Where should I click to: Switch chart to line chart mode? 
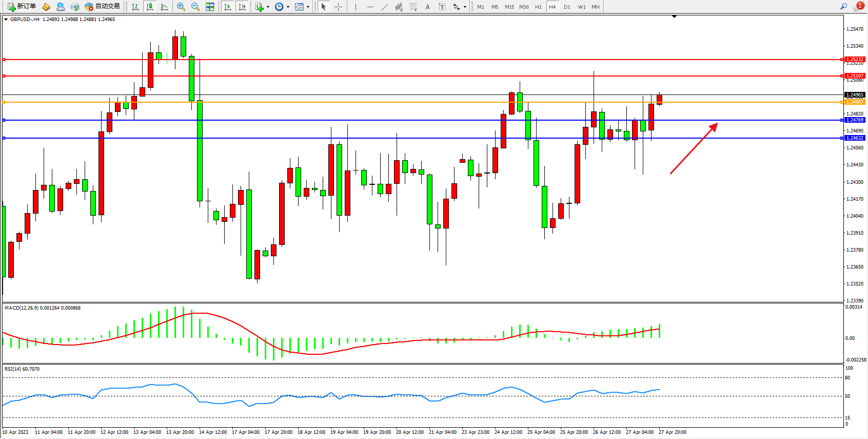(164, 7)
